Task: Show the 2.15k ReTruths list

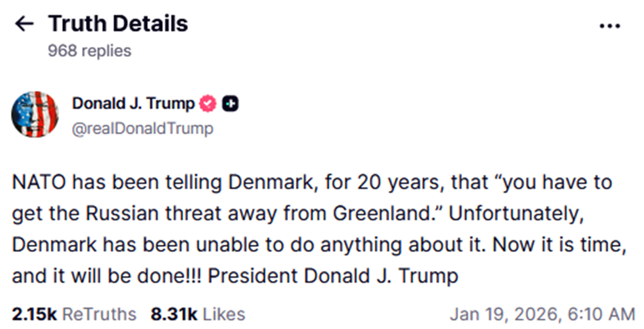Action: click(x=74, y=314)
